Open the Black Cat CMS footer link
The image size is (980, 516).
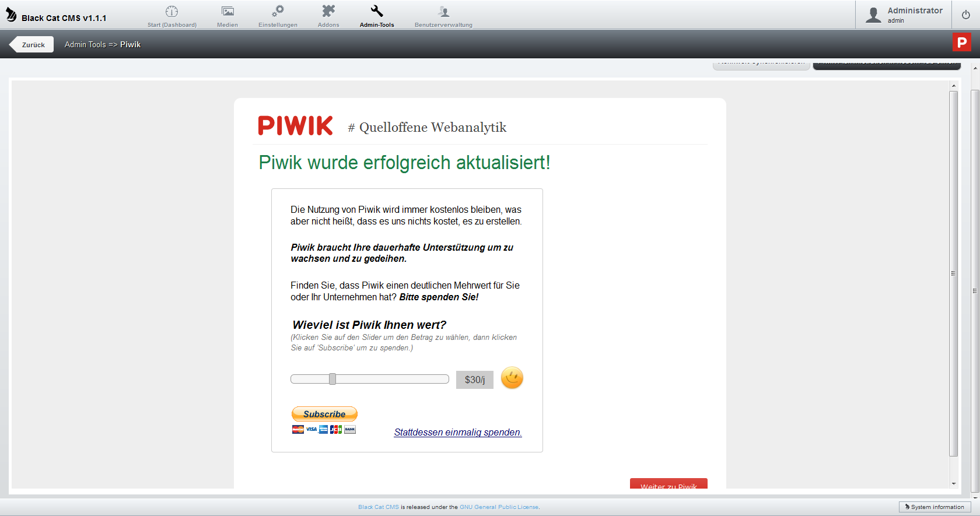(x=379, y=507)
